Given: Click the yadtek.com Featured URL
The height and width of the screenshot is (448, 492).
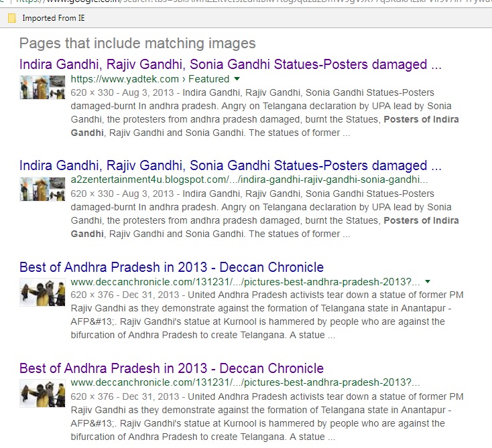Looking at the screenshot, I should pos(150,79).
